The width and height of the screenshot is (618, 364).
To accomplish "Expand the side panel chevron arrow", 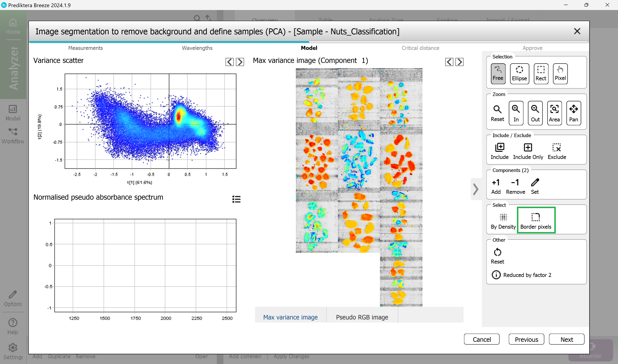I will point(476,189).
